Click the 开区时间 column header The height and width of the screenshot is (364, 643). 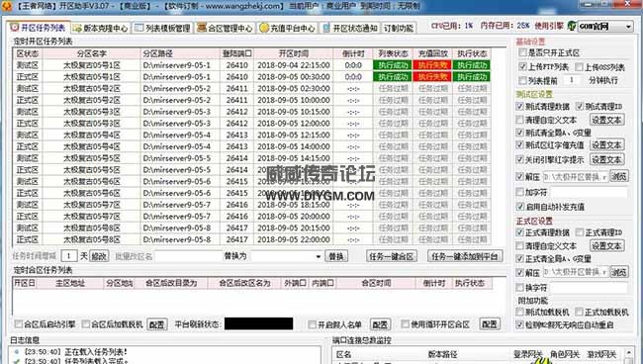[x=294, y=53]
